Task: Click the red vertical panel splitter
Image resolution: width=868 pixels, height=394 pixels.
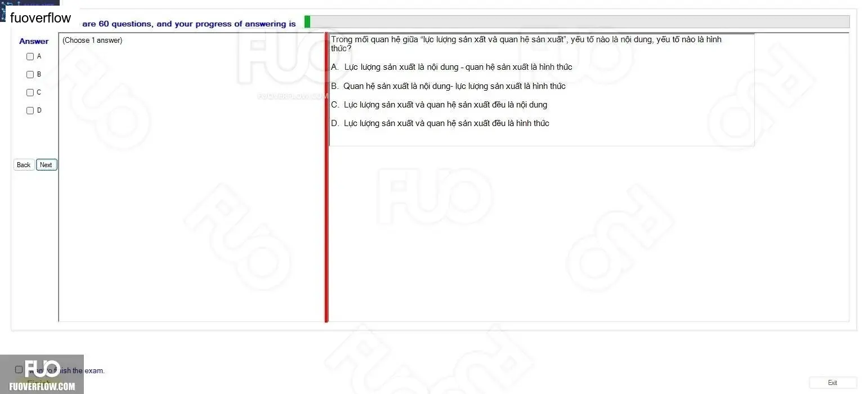Action: [326, 177]
